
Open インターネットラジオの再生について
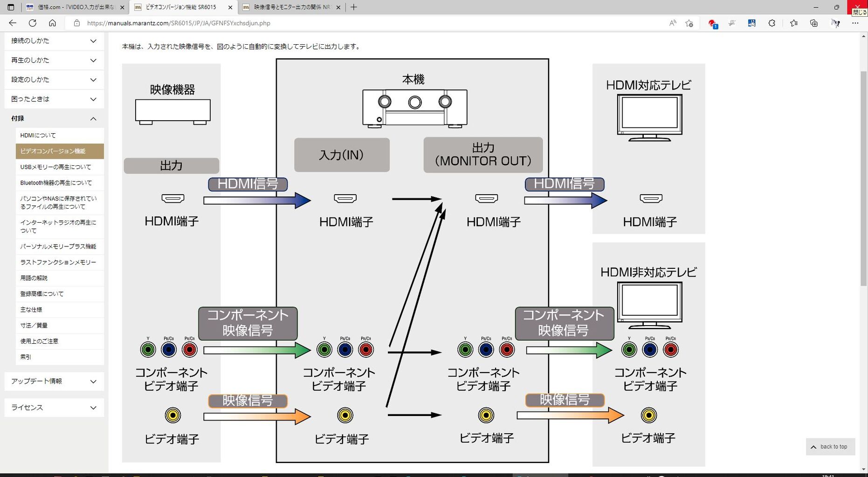click(60, 226)
